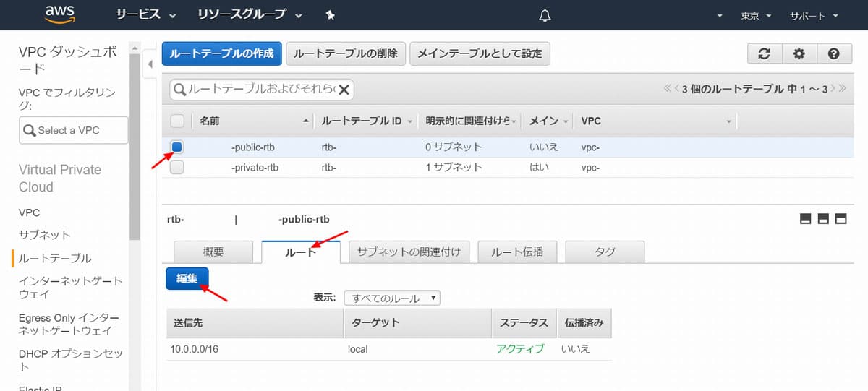868x391 pixels.
Task: Click the 1 サブネット cell in private row
Action: pyautogui.click(x=454, y=167)
